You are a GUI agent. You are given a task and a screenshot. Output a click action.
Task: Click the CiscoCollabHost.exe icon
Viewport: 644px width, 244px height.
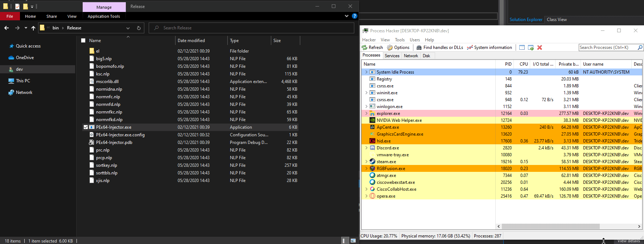click(x=372, y=189)
